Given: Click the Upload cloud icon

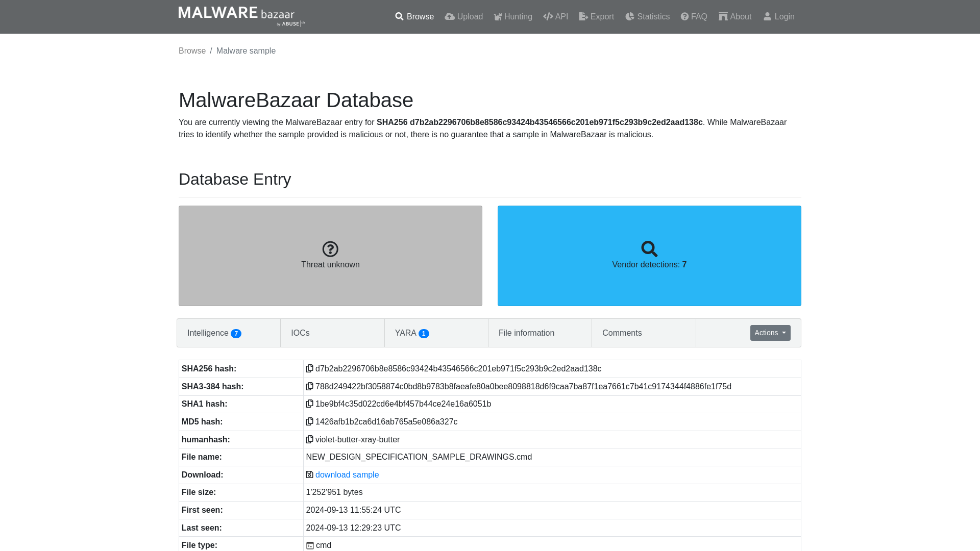Looking at the screenshot, I should tap(450, 16).
